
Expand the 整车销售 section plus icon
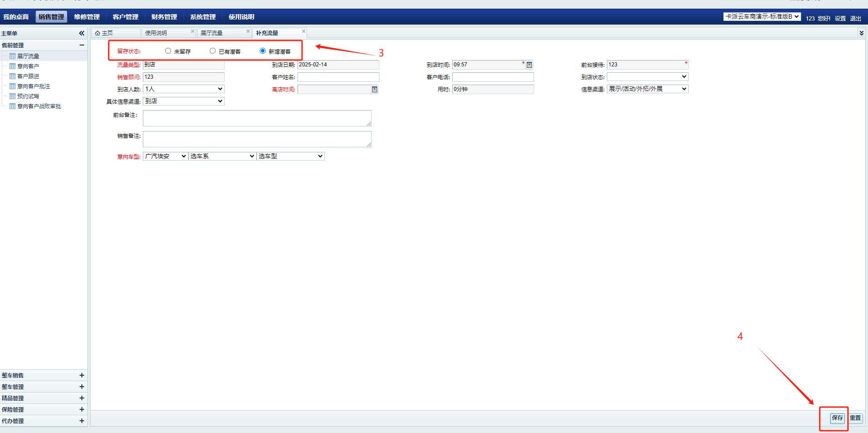point(82,375)
